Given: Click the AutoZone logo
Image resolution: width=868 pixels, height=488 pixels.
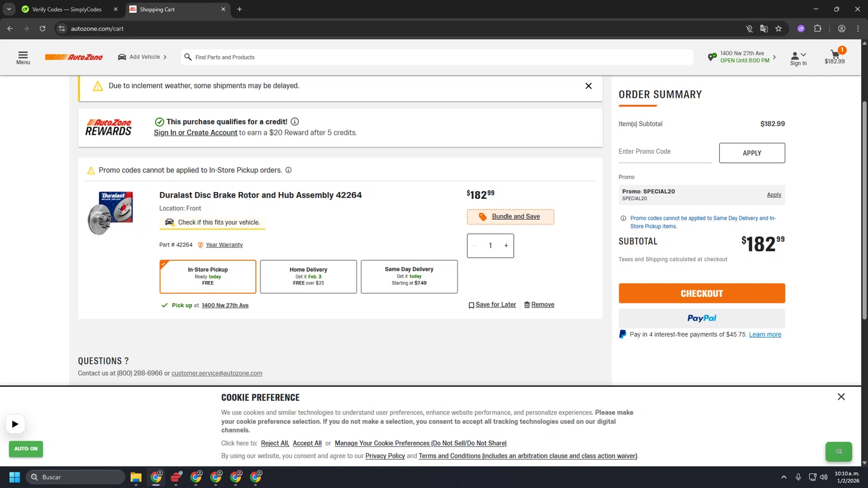Looking at the screenshot, I should point(74,57).
